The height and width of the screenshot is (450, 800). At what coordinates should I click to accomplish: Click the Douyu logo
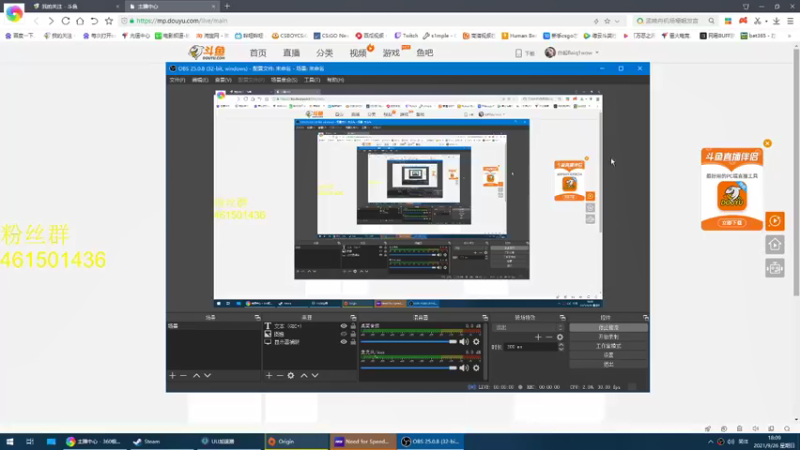[x=207, y=52]
